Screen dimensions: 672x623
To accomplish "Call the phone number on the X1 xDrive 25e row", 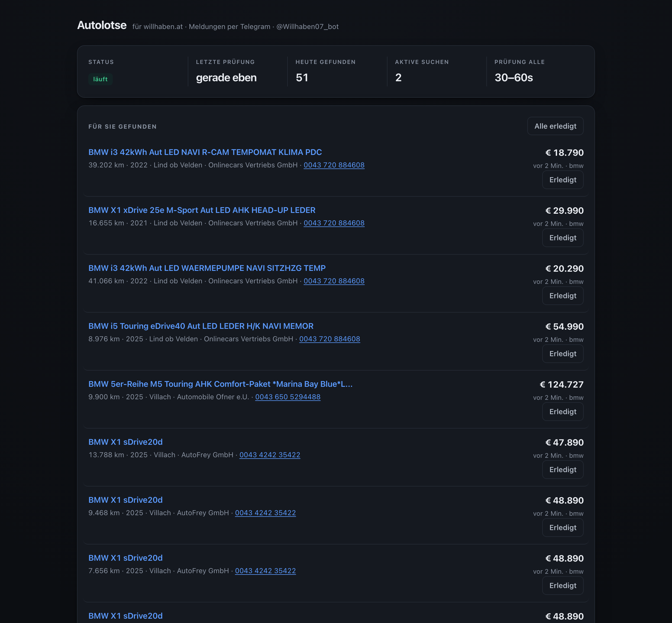I will [334, 223].
